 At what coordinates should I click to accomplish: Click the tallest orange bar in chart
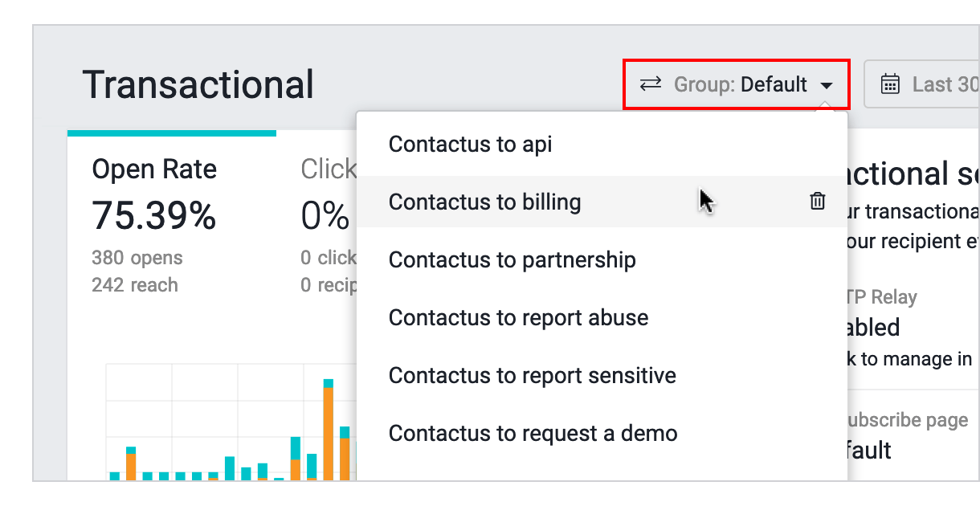tap(328, 434)
